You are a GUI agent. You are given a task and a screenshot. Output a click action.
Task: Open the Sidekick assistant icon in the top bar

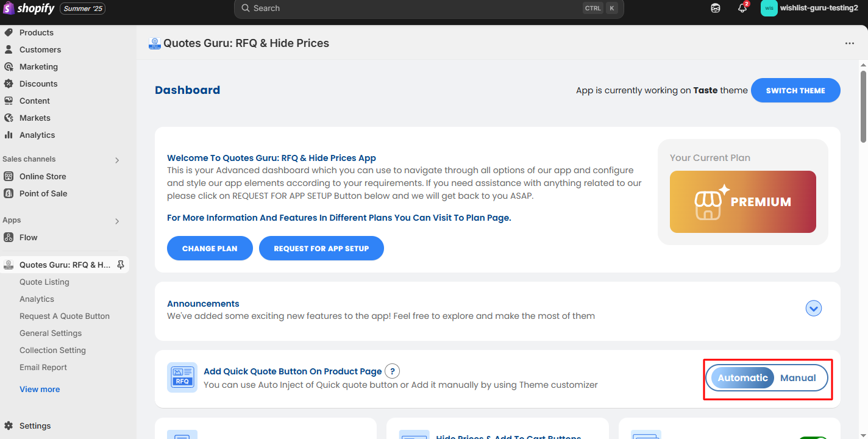[716, 8]
